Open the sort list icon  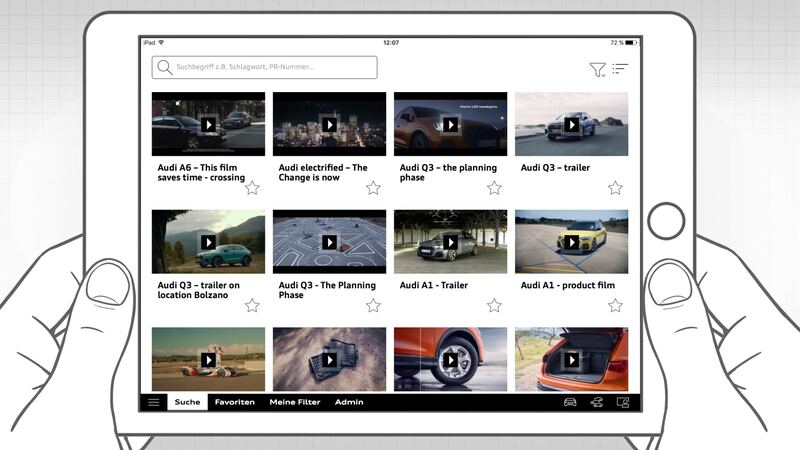[620, 69]
